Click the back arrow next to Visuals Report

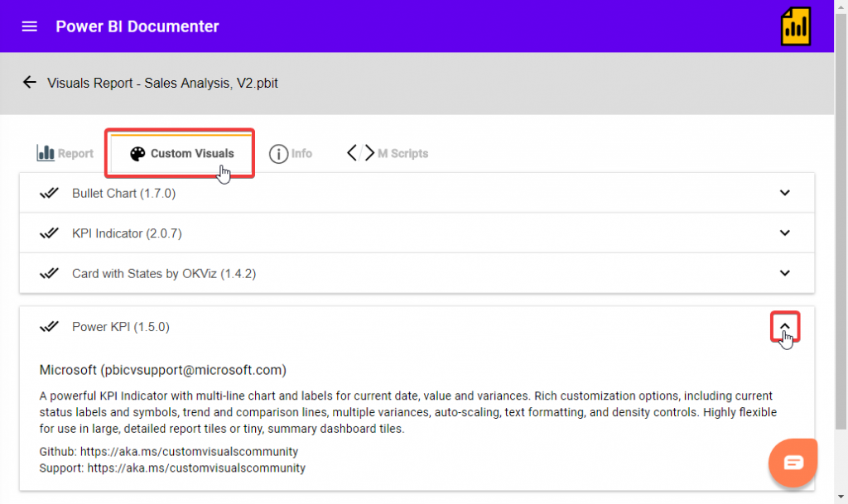tap(29, 82)
